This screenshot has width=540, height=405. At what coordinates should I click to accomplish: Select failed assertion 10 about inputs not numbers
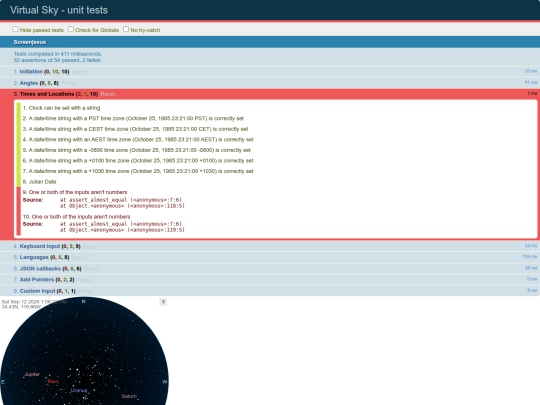276,223
